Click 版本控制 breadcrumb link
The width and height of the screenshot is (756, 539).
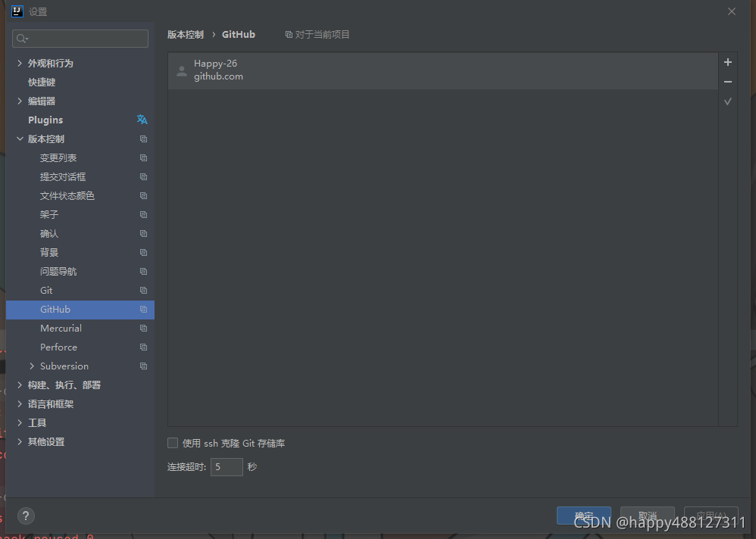[186, 35]
